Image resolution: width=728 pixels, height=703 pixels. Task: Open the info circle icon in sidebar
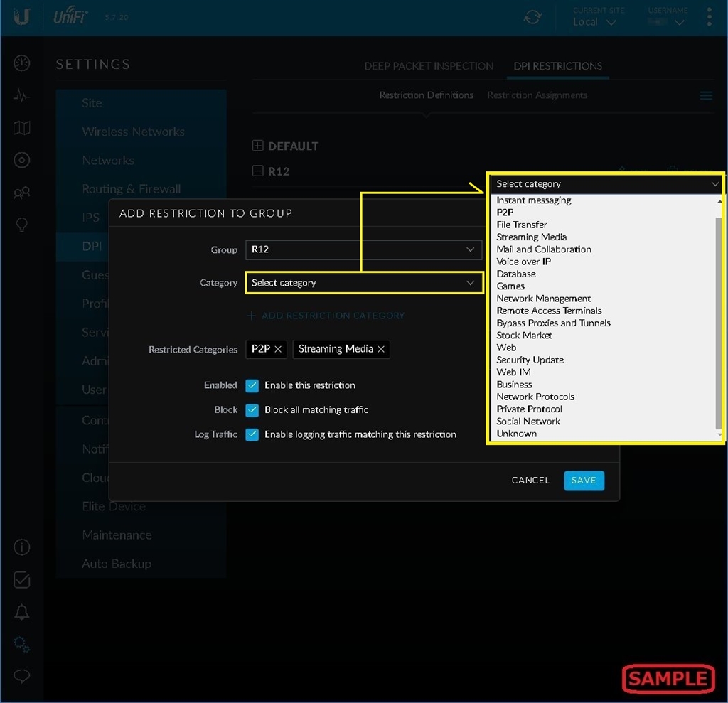coord(22,547)
